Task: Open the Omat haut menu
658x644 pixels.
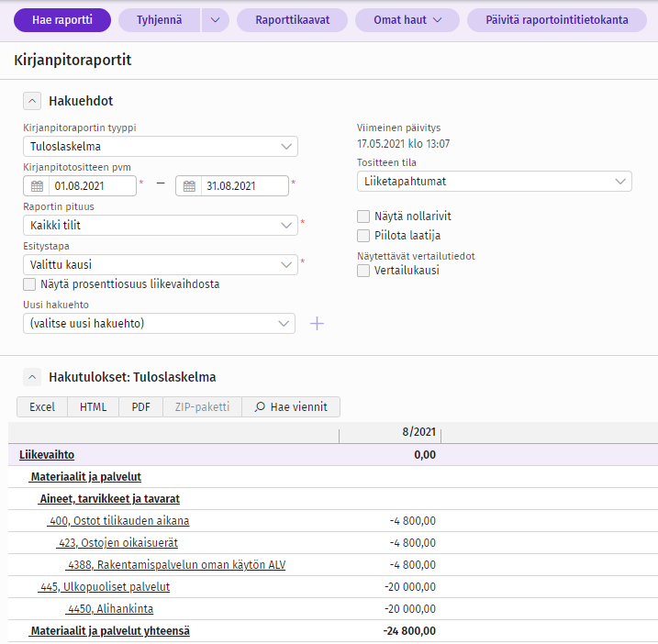Action: [407, 20]
